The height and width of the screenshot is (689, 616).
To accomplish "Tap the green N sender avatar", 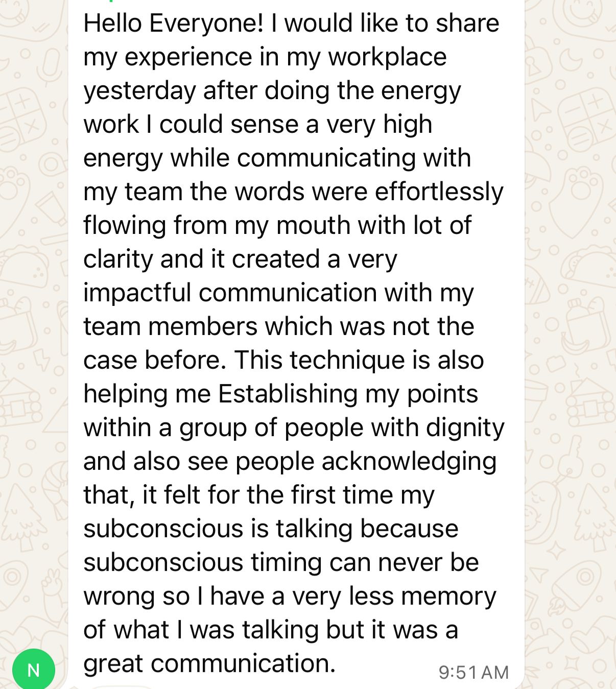I will coord(34,670).
